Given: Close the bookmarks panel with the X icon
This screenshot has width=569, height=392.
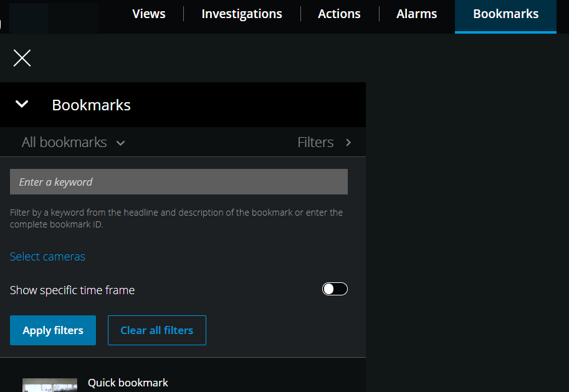Looking at the screenshot, I should 22,59.
